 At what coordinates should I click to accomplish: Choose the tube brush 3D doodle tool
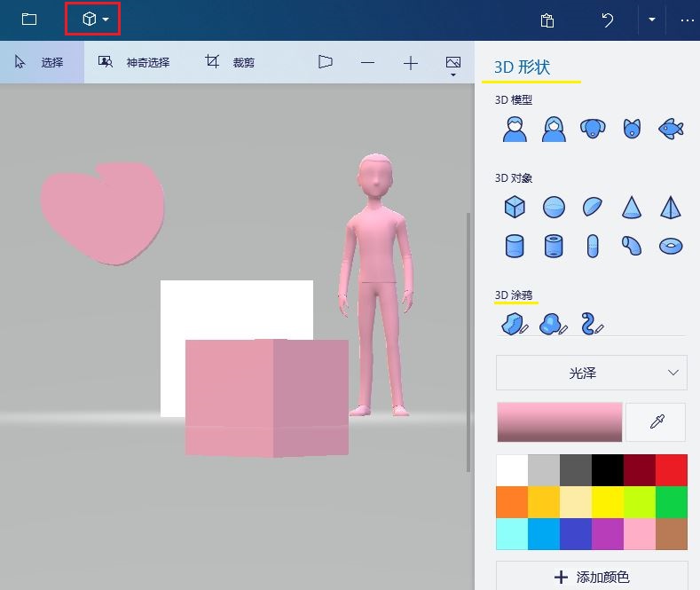tap(593, 324)
